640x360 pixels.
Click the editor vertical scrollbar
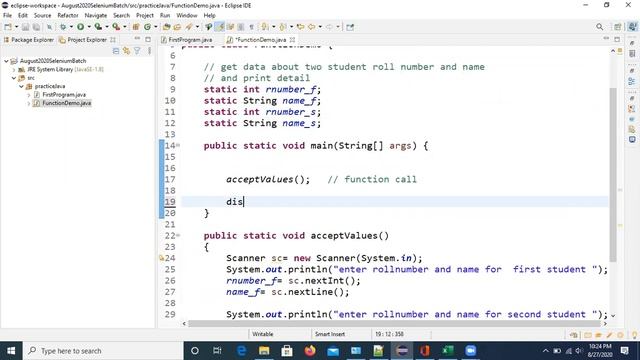[613, 175]
